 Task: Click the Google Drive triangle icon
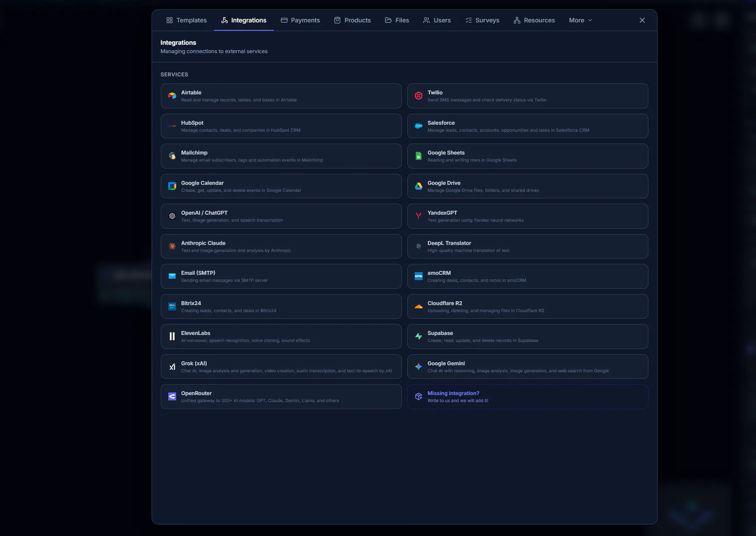point(419,186)
